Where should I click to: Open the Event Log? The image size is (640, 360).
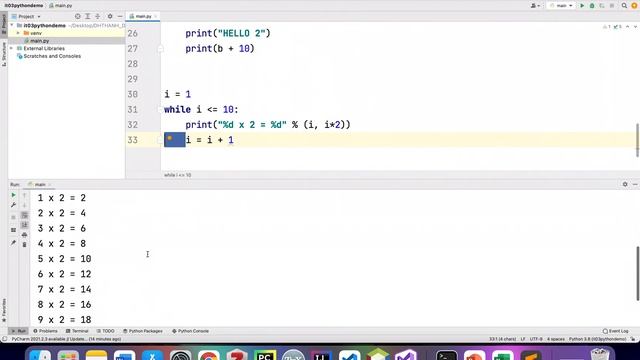pyautogui.click(x=616, y=331)
